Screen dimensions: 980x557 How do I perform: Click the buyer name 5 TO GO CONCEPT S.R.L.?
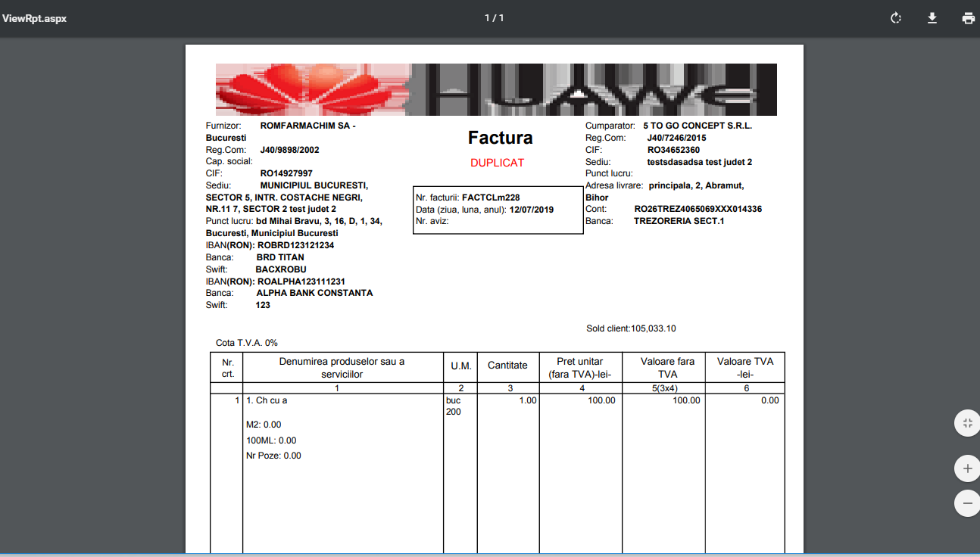point(698,126)
